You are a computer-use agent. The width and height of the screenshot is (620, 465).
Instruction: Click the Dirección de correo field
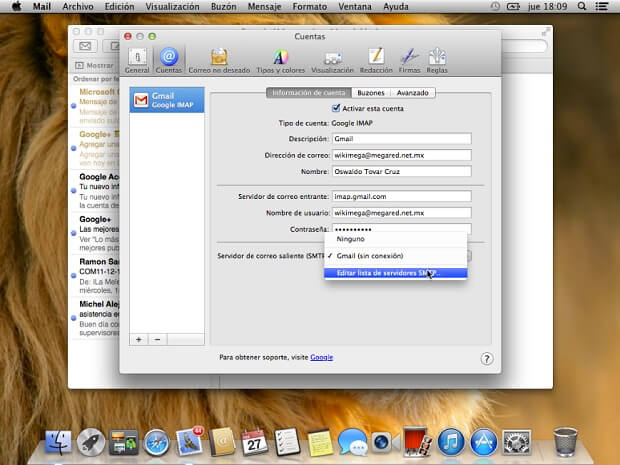point(402,155)
